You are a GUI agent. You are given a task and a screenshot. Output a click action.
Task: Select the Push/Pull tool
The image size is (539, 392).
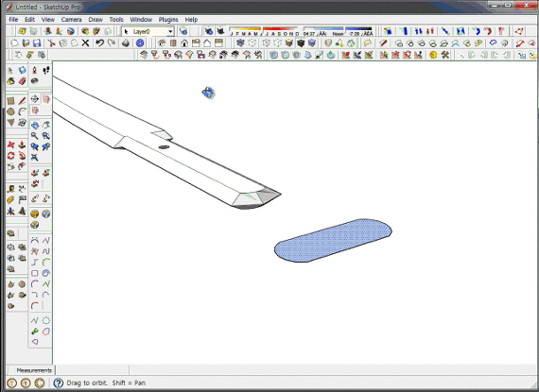point(23,145)
